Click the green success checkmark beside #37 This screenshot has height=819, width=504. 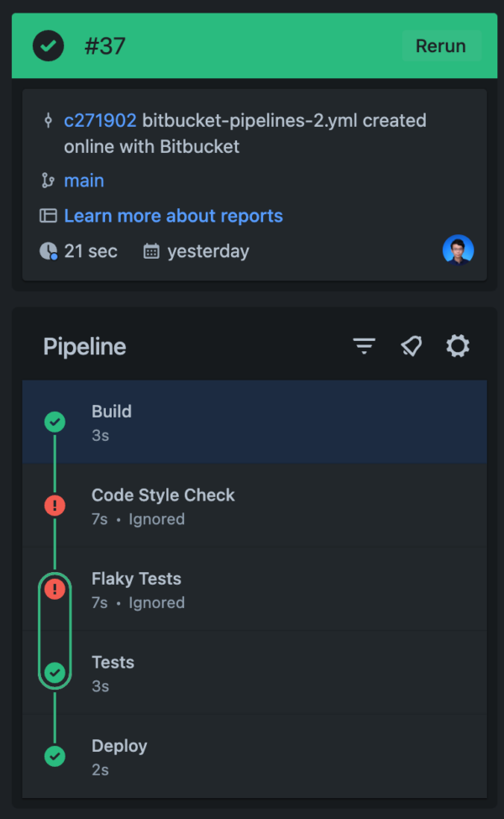tap(49, 46)
